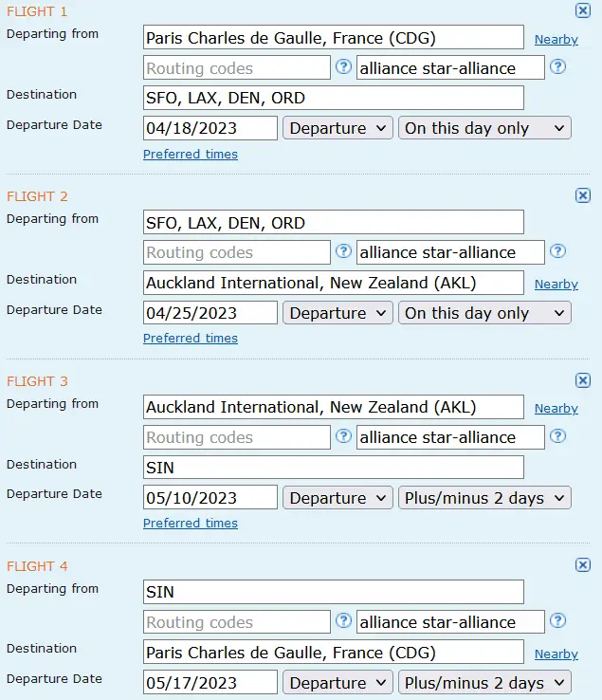602x700 pixels.
Task: Delete the Flight 2 segment with X icon
Action: [x=583, y=195]
